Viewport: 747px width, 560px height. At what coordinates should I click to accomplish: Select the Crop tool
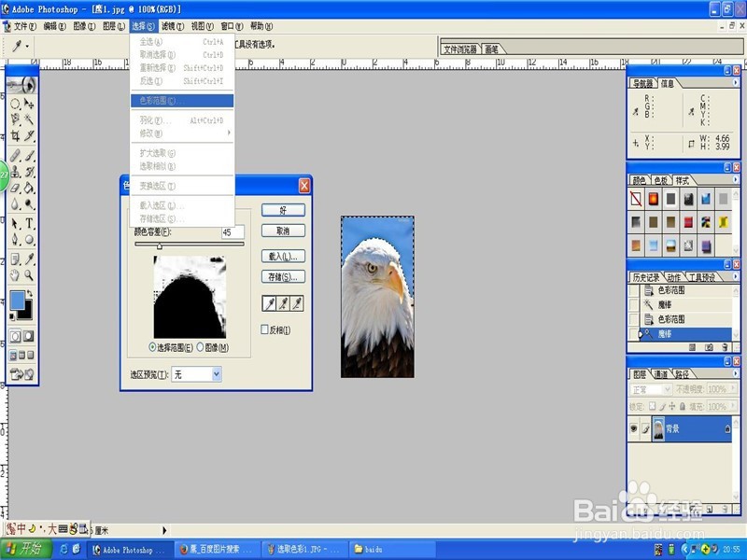pos(15,135)
